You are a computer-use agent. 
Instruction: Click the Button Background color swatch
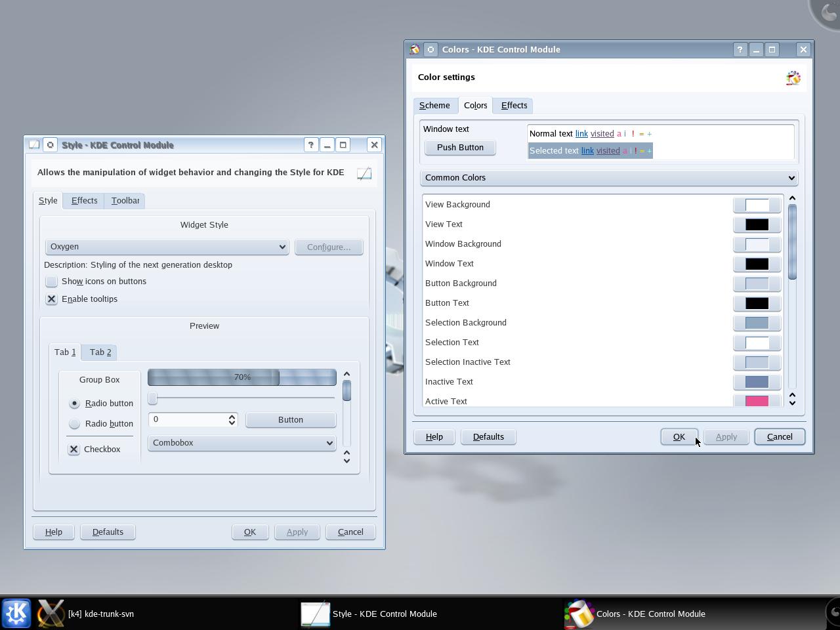point(757,283)
